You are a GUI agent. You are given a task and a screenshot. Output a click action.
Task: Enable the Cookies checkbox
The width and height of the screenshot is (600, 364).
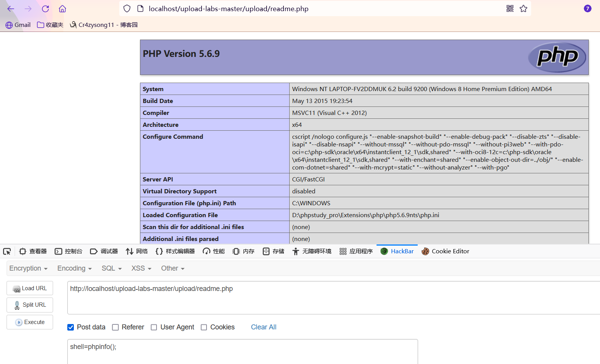204,327
